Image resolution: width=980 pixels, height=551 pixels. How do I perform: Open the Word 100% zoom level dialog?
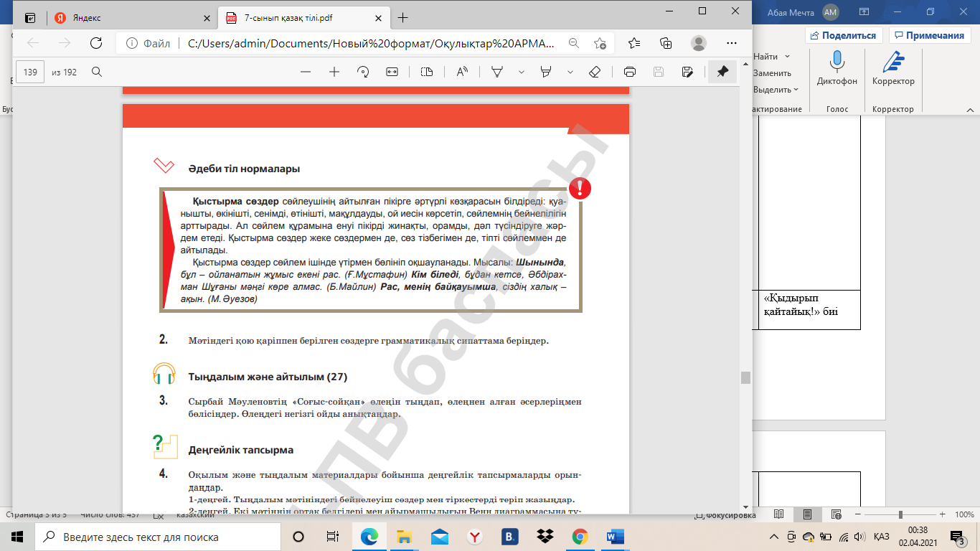pos(964,515)
